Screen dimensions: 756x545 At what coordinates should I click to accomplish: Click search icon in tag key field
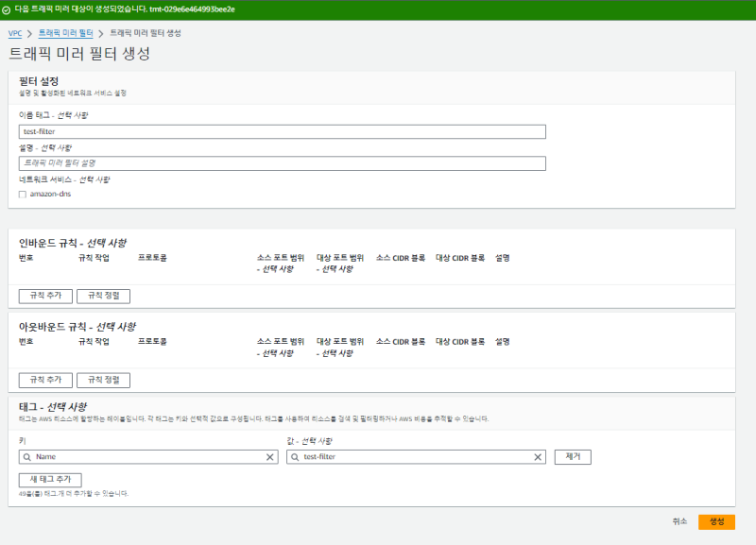pos(27,457)
